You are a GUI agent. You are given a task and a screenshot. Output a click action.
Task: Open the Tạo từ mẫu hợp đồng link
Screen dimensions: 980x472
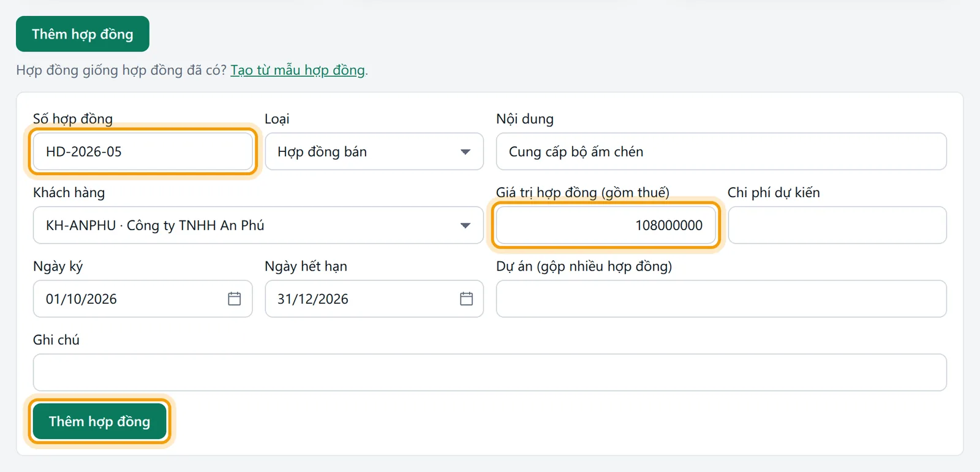coord(298,70)
